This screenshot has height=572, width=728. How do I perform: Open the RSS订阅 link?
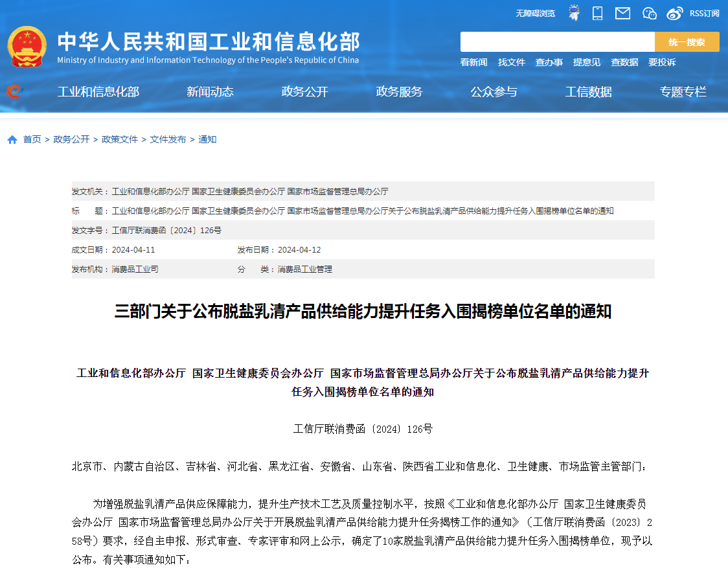(704, 13)
